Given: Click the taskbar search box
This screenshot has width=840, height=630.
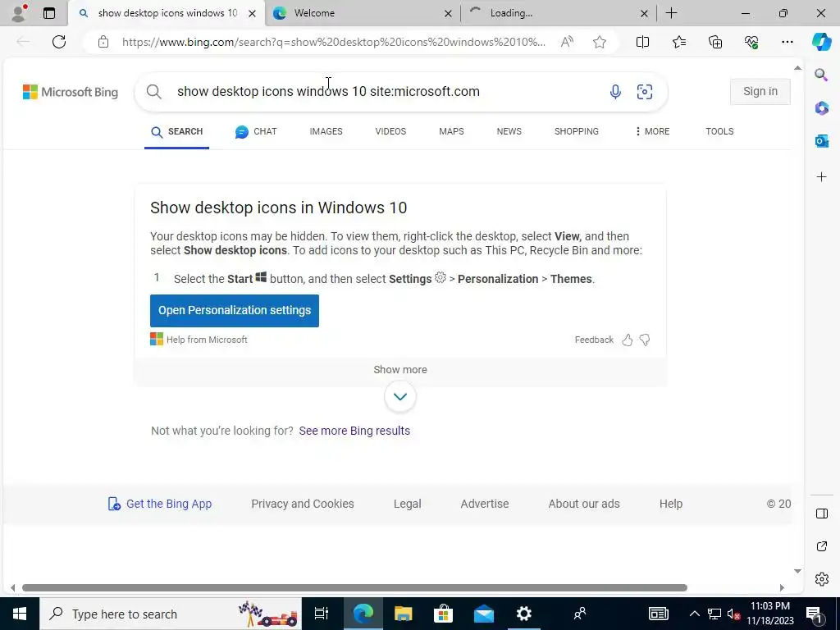Looking at the screenshot, I should click(x=171, y=614).
